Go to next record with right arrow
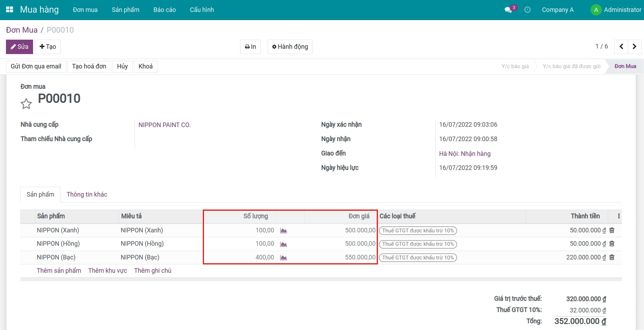 635,46
